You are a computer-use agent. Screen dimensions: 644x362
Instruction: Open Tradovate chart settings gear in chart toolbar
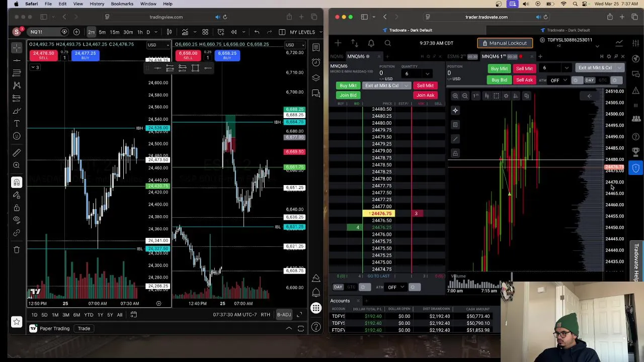(506, 96)
